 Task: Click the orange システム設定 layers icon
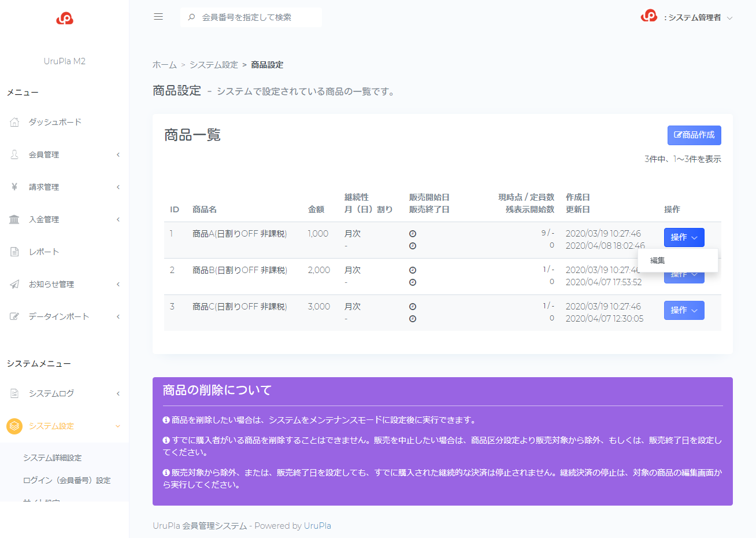point(14,426)
